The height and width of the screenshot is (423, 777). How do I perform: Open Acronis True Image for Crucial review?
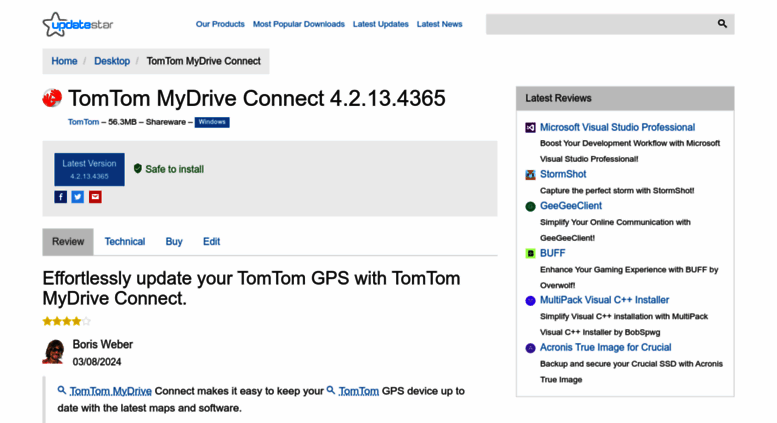click(x=606, y=348)
